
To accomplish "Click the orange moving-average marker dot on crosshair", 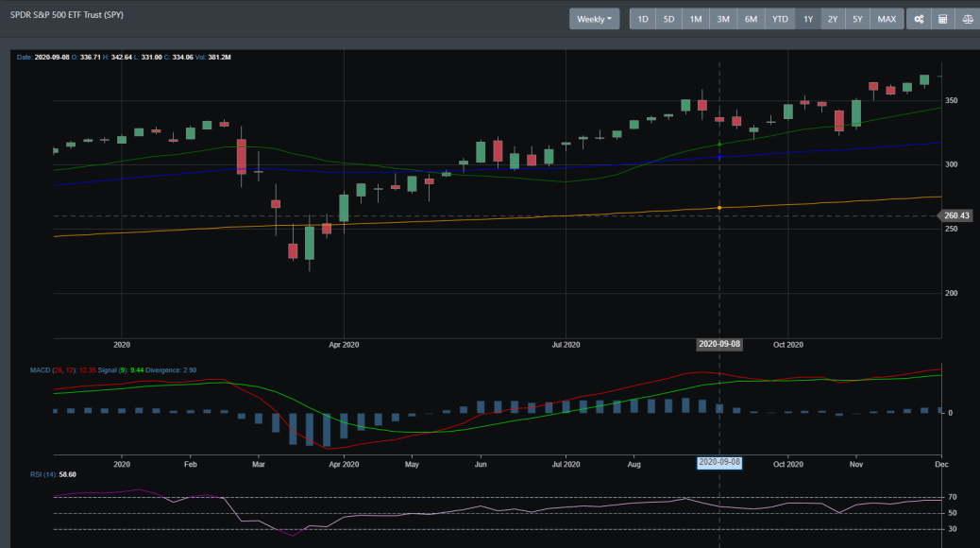I will point(719,208).
